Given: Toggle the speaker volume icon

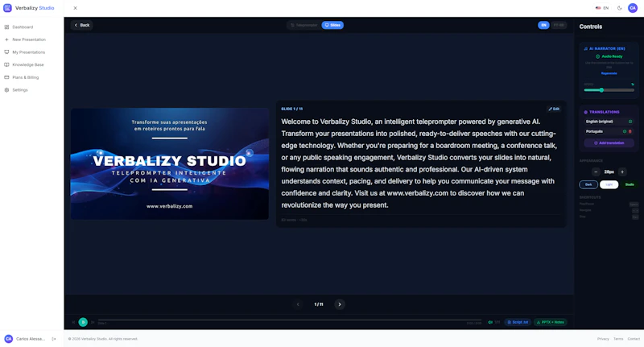Looking at the screenshot, I should tap(490, 322).
